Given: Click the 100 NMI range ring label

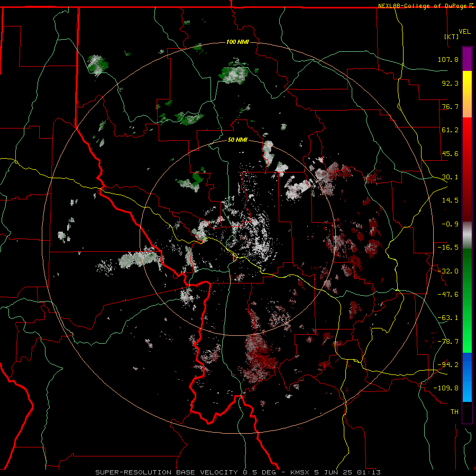Looking at the screenshot, I should click(237, 42).
